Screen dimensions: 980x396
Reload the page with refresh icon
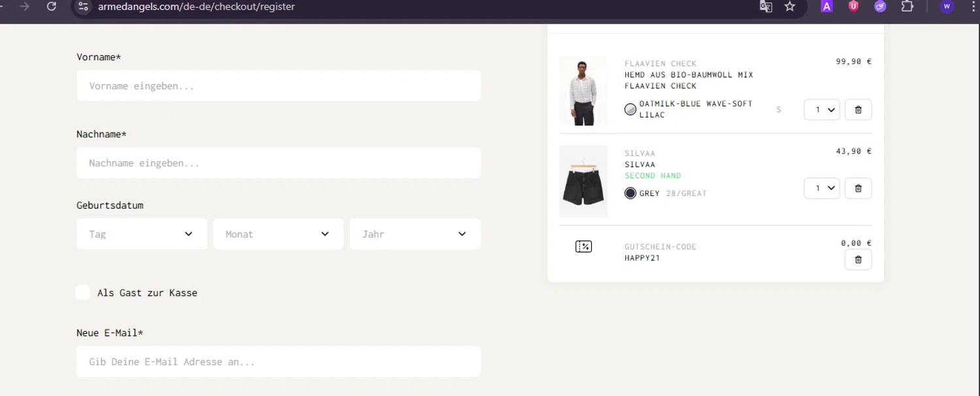point(52,7)
